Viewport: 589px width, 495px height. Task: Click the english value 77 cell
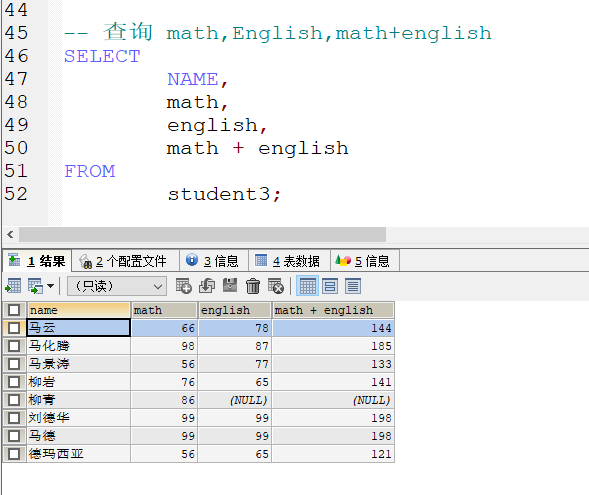(235, 364)
